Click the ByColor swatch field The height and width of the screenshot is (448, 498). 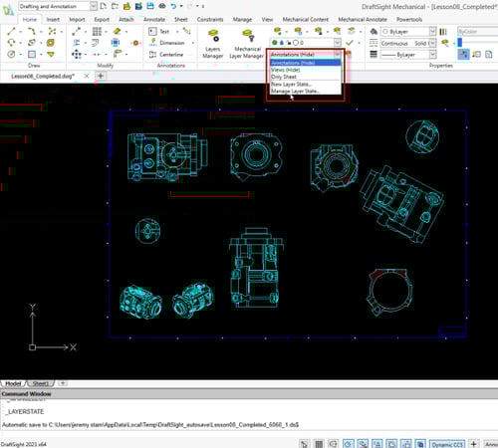pos(477,32)
